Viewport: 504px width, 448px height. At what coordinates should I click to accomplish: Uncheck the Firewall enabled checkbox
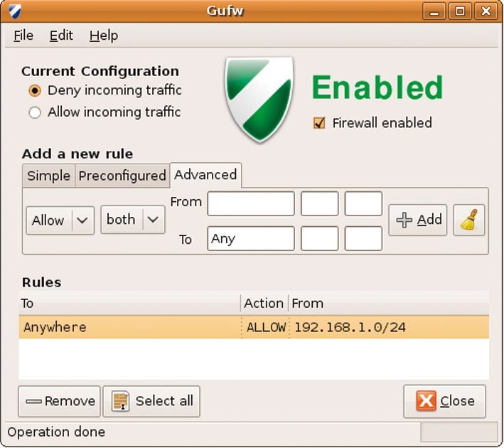tap(319, 123)
